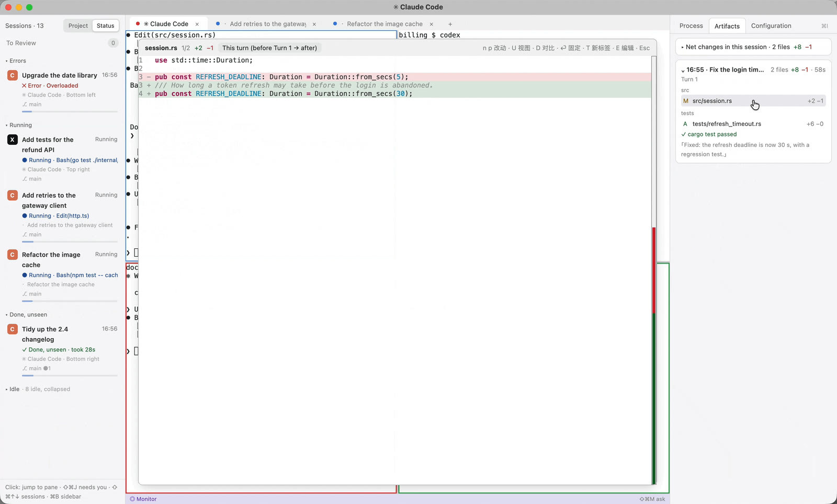Open the tests/refresh_timeout.rs diff
Image resolution: width=837 pixels, height=504 pixels.
pos(753,124)
